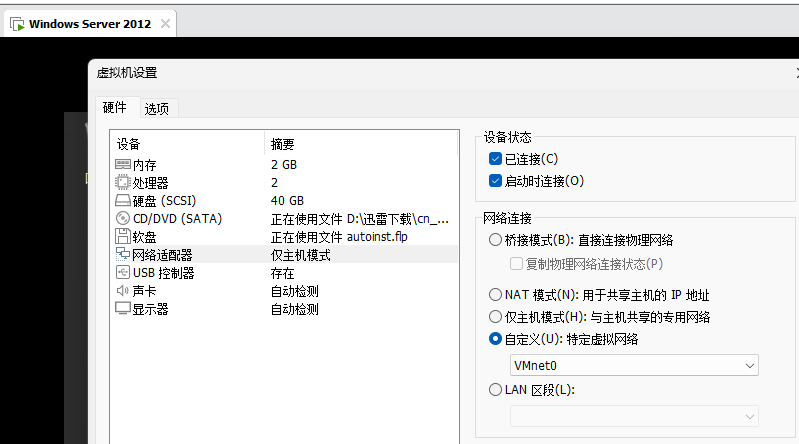Click the 仅主机模式 adapter summary
799x444 pixels.
(x=301, y=255)
